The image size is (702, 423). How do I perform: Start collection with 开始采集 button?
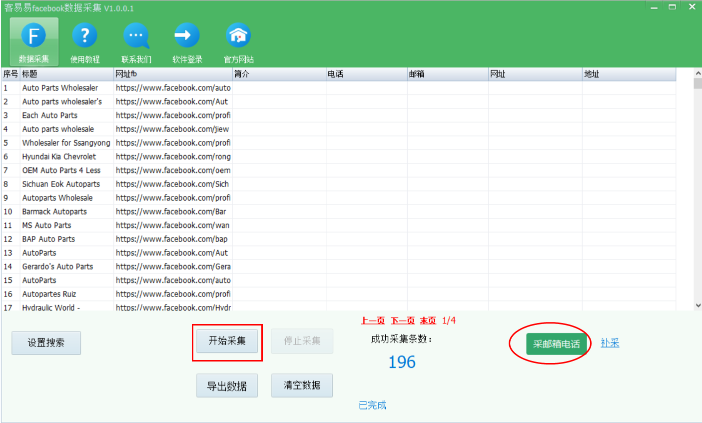tap(227, 341)
